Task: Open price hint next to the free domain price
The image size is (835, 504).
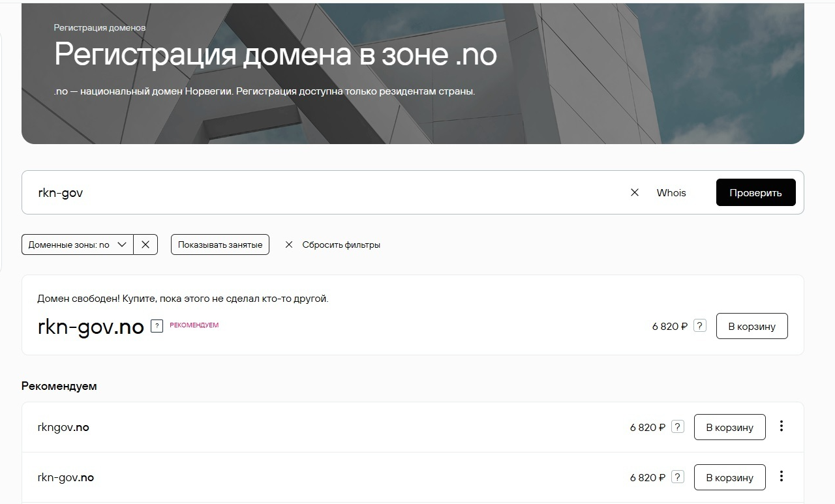Action: pyautogui.click(x=700, y=325)
